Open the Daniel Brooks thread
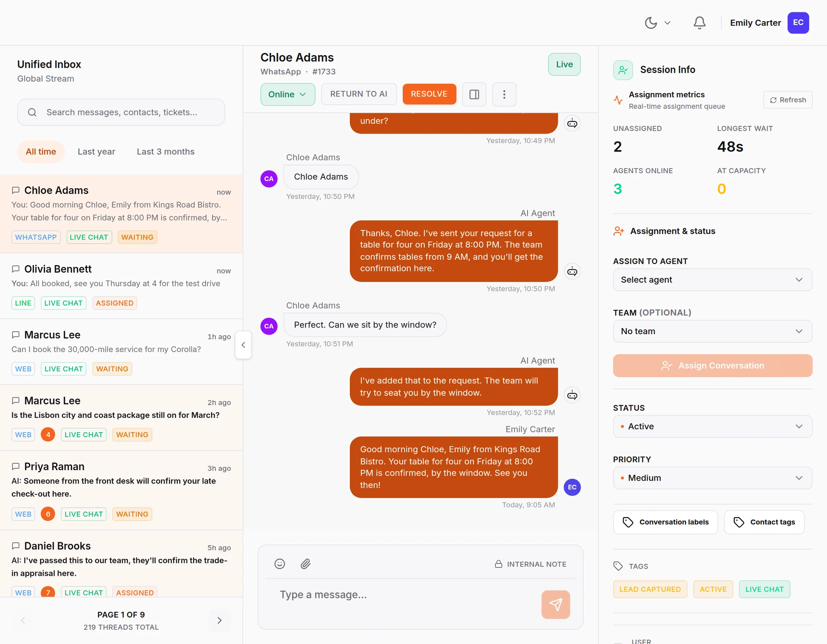827x644 pixels. pos(121,564)
